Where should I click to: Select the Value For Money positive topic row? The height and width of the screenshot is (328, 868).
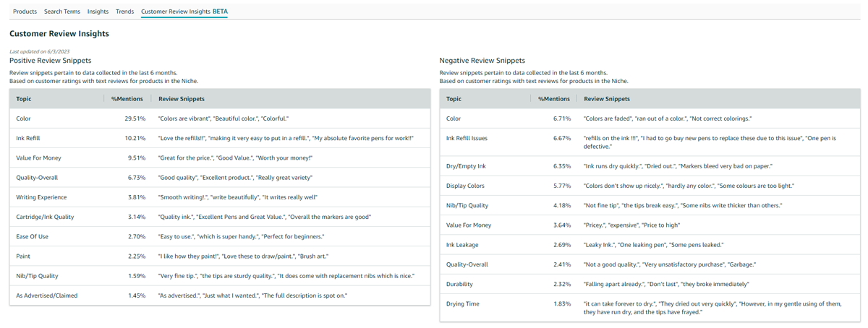click(38, 157)
